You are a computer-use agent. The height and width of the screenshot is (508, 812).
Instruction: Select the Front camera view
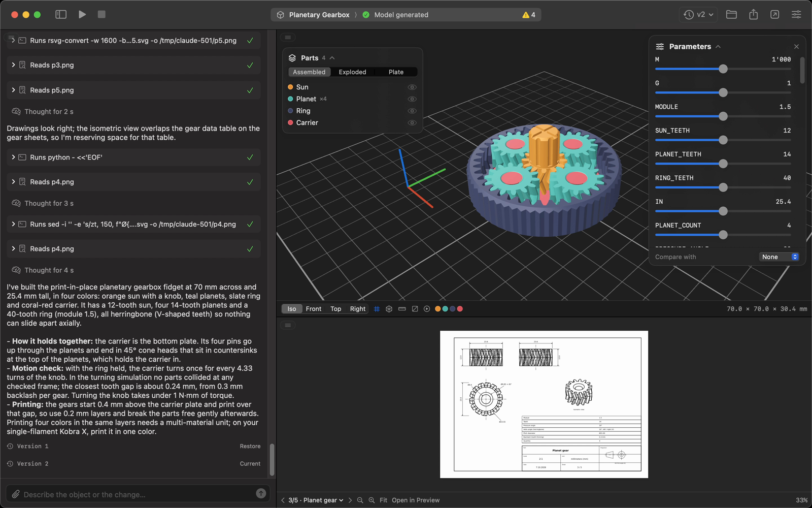[314, 309]
